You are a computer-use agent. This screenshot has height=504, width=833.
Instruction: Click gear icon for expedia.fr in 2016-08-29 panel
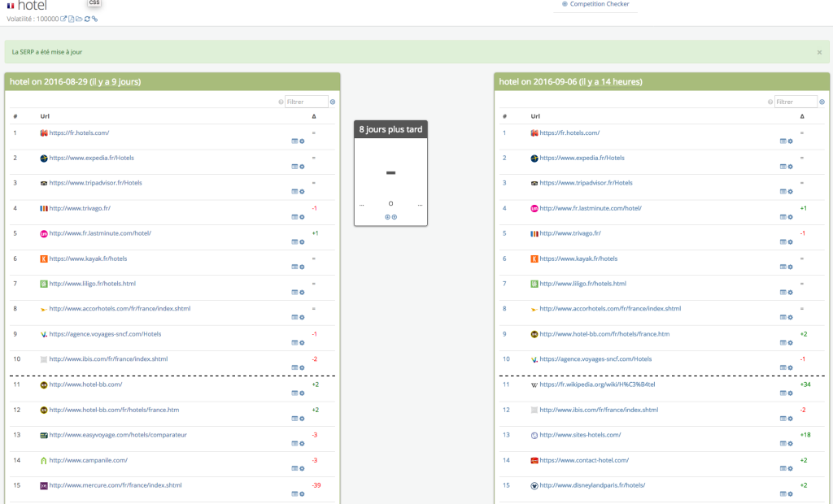pyautogui.click(x=302, y=167)
